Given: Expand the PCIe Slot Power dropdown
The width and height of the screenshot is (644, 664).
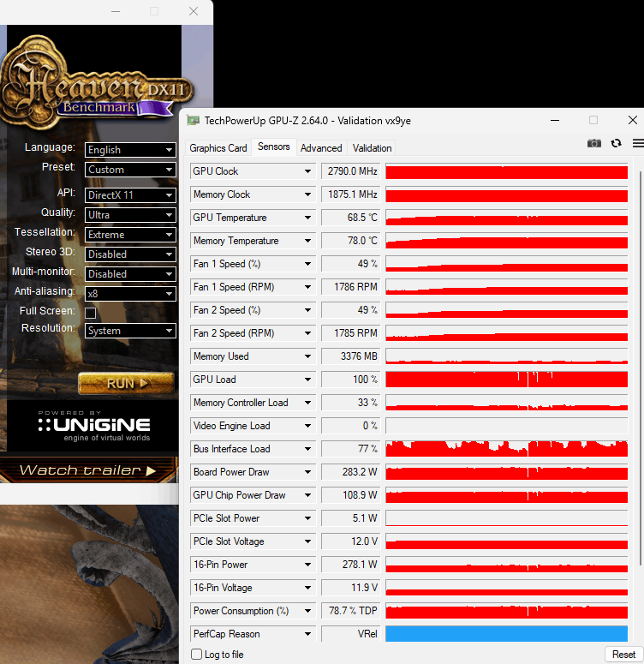Looking at the screenshot, I should (x=307, y=518).
